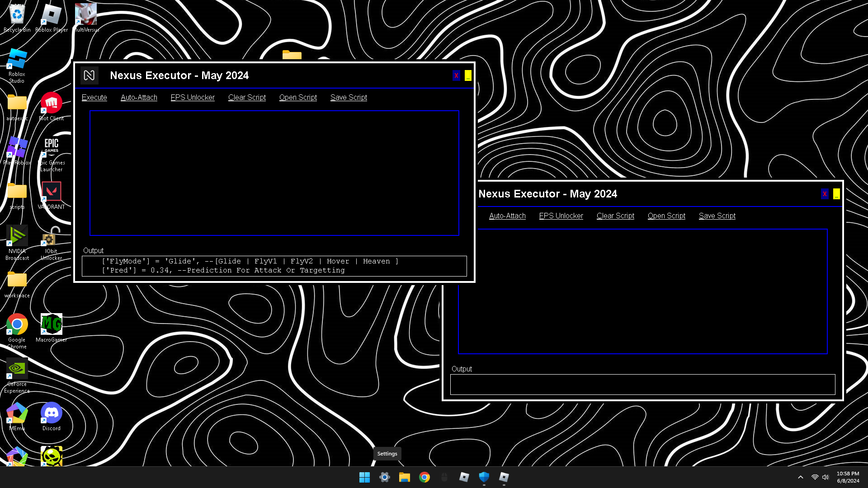Click the Output box in second Nexus window
The image size is (868, 488).
pyautogui.click(x=642, y=385)
